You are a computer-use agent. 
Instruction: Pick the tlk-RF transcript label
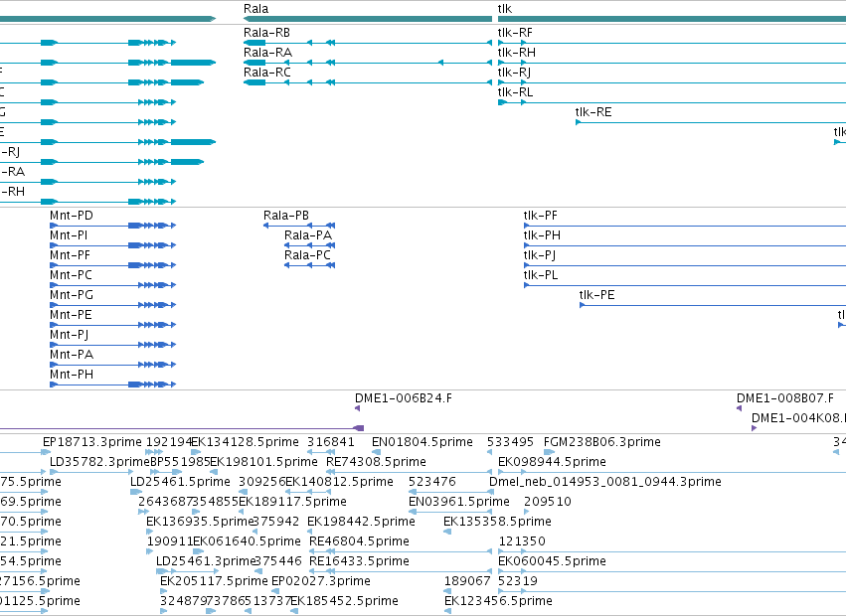click(515, 33)
